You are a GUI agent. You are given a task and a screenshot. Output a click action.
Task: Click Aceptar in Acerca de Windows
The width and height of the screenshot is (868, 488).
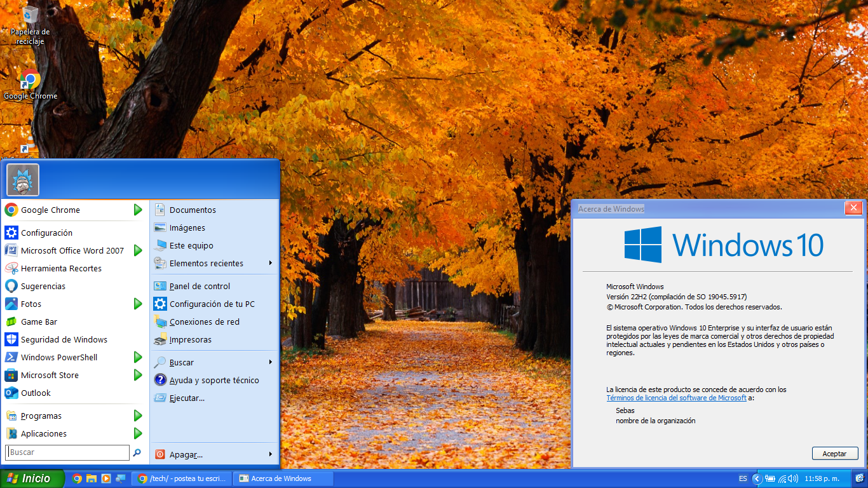[x=835, y=454]
